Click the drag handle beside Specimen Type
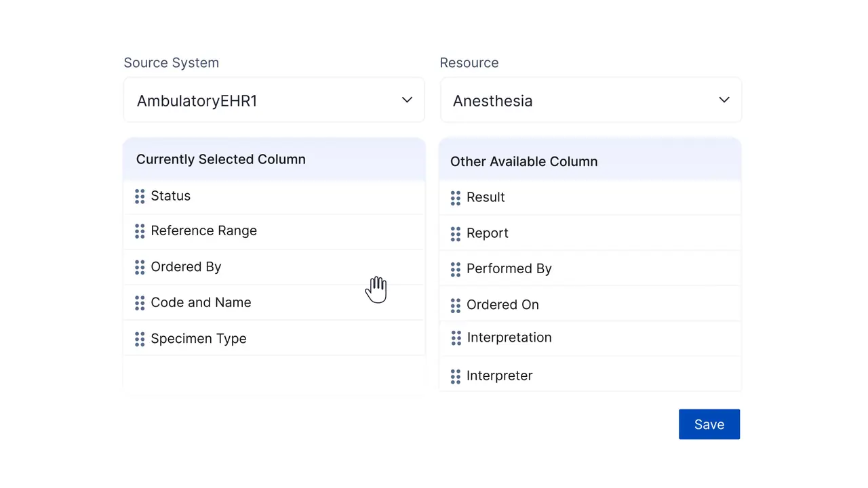The width and height of the screenshot is (868, 488). point(140,339)
